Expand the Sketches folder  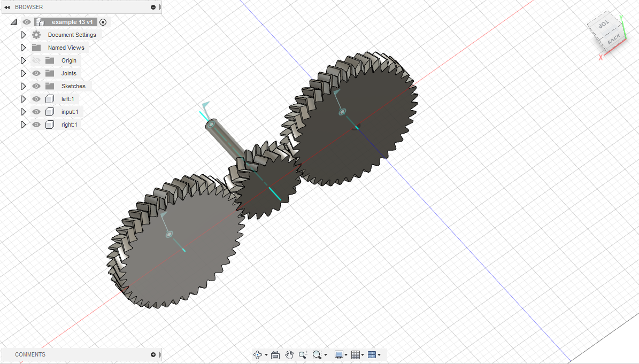[x=23, y=86]
